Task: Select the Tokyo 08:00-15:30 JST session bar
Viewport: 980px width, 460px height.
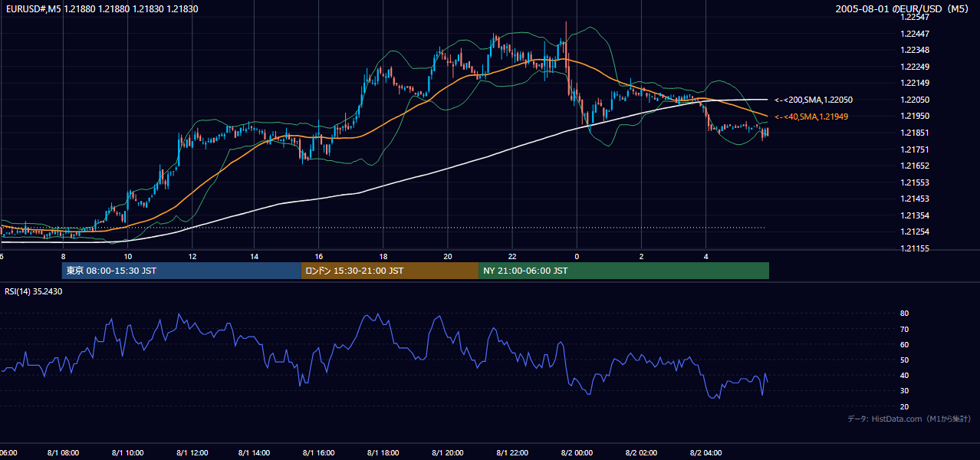Action: tap(181, 271)
